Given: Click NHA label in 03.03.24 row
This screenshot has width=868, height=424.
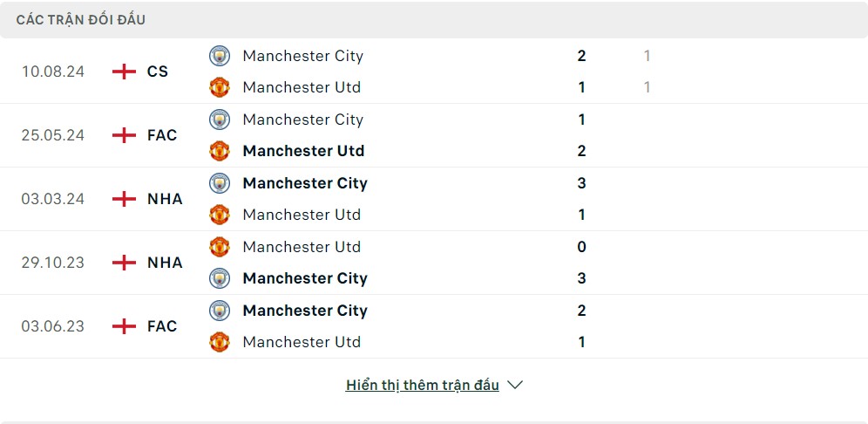Looking at the screenshot, I should pos(165,199).
